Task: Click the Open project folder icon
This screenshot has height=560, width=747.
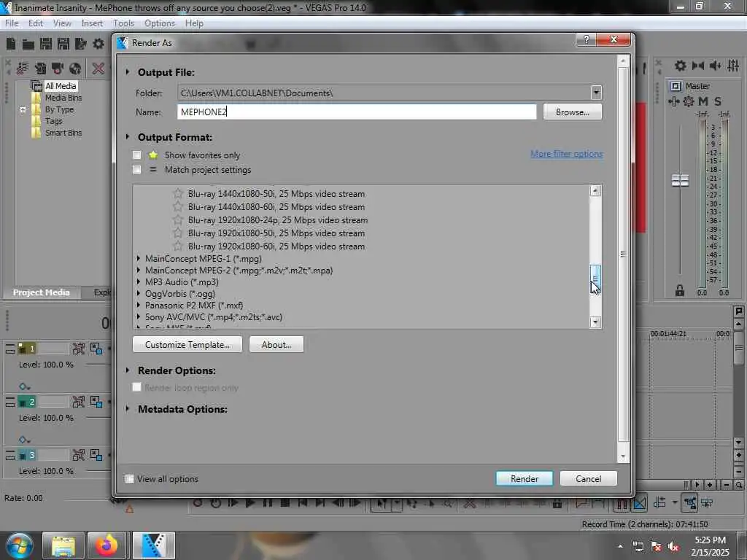Action: click(x=28, y=44)
